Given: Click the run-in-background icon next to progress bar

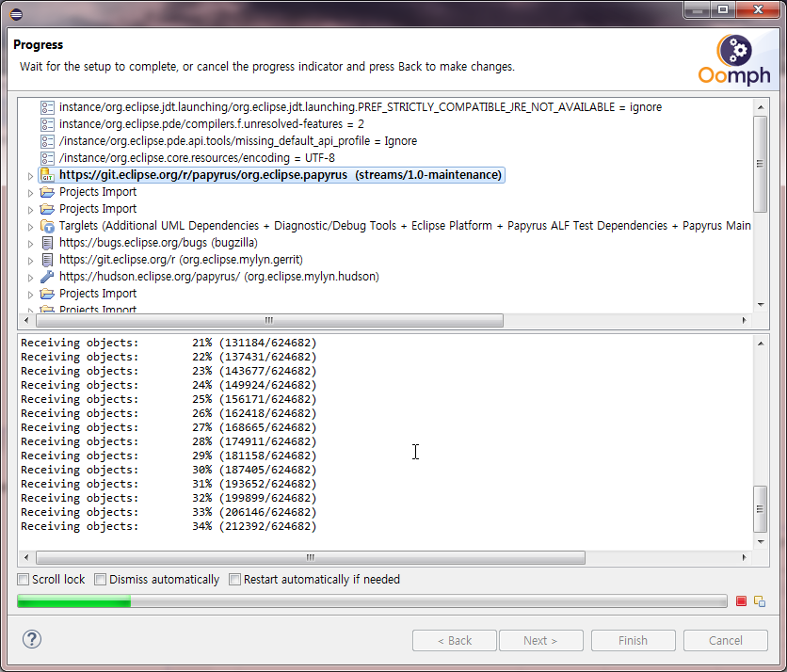Looking at the screenshot, I should tap(760, 600).
